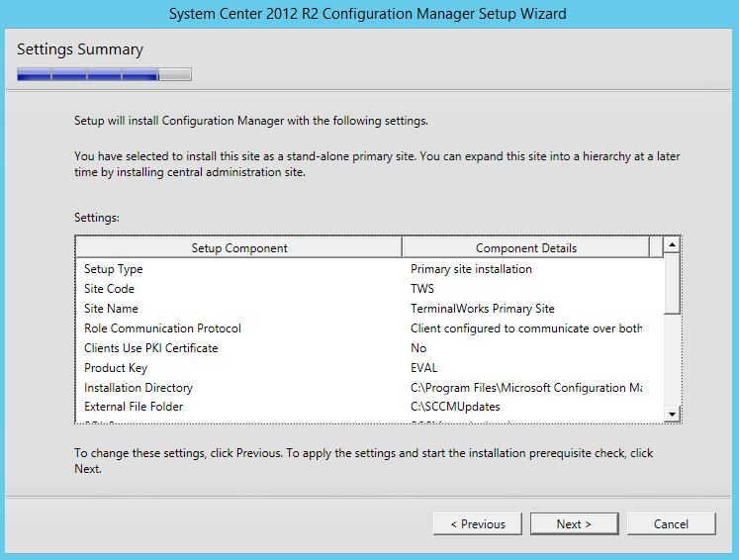Select the Clients Use PKI Certificate row
739x560 pixels.
point(369,348)
